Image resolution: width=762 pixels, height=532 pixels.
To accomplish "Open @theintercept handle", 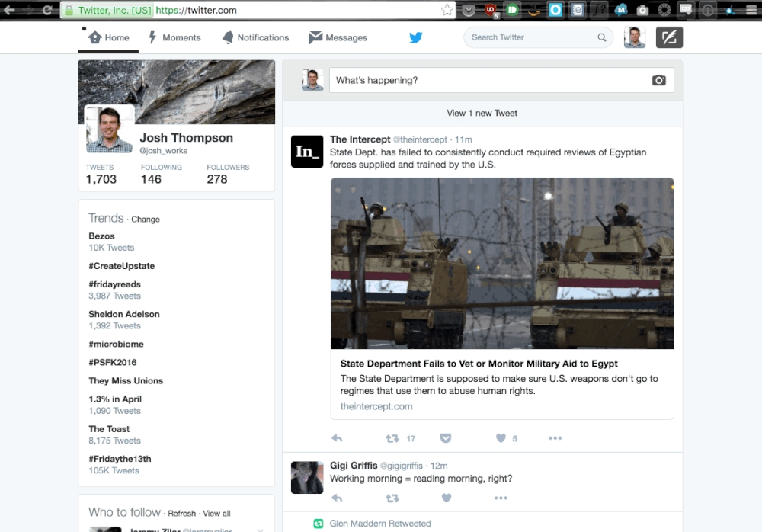I will (420, 139).
